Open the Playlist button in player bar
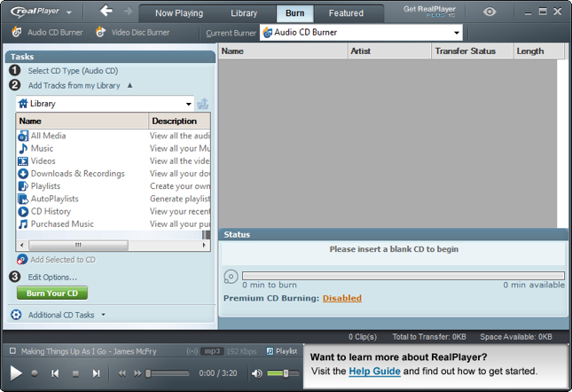The image size is (572, 392). point(282,351)
